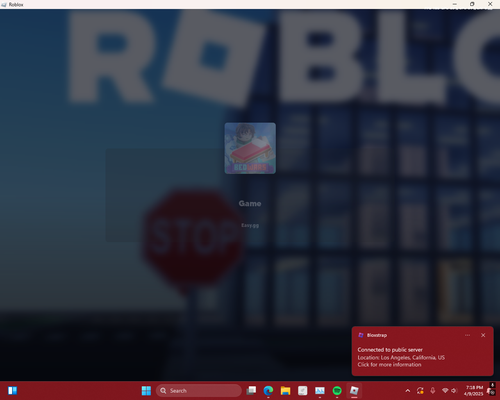Screen dimensions: 500x400
Task: Click the BedWars game thumbnail
Action: [x=250, y=148]
